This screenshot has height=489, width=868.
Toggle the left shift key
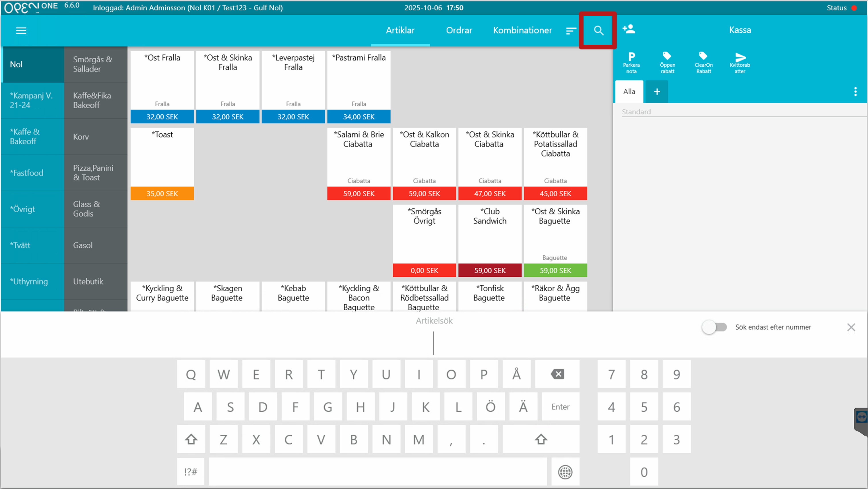191,439
